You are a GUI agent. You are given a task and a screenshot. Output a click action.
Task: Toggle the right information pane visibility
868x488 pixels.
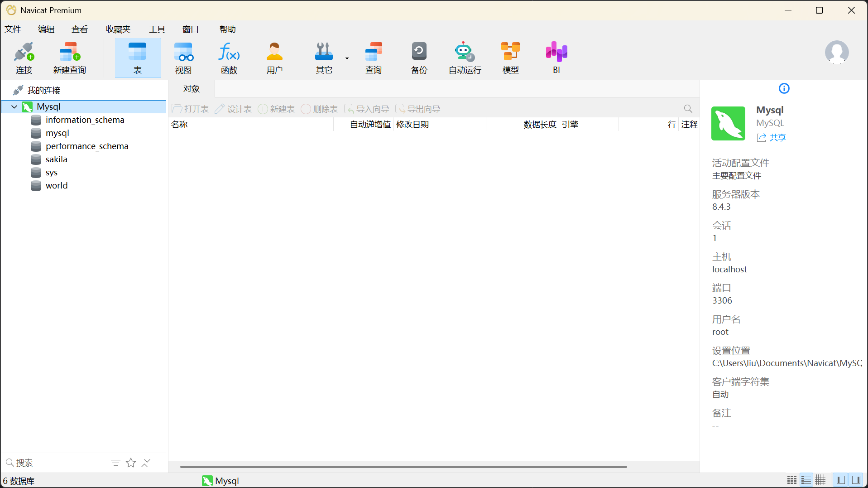[856, 480]
